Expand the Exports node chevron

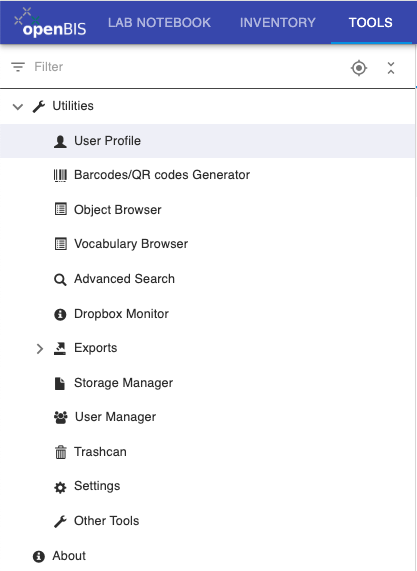[x=40, y=348]
